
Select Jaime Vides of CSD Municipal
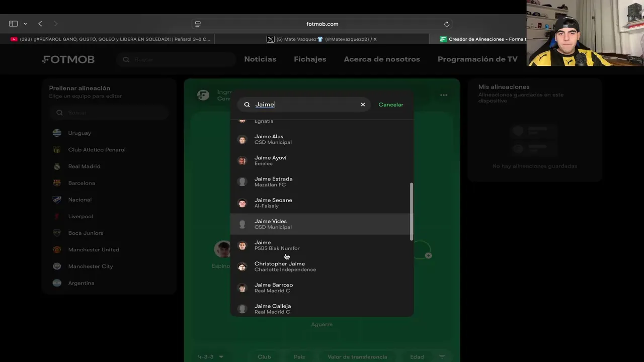coord(322,224)
